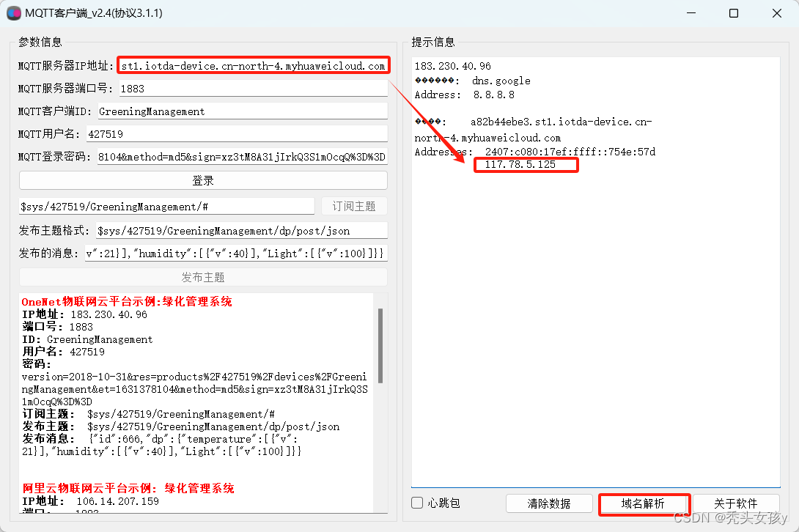Click the 清除数据 clear data button
The image size is (799, 532).
tap(549, 503)
